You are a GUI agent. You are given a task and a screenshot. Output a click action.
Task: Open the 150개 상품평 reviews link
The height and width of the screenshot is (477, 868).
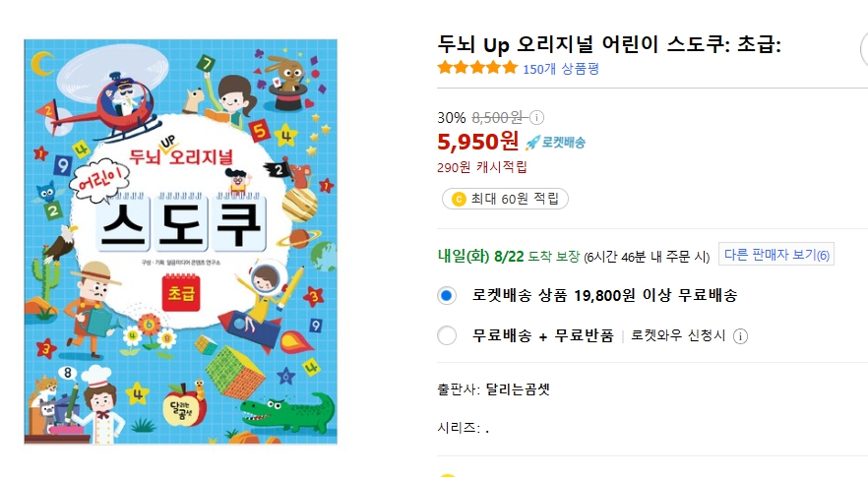coord(561,69)
